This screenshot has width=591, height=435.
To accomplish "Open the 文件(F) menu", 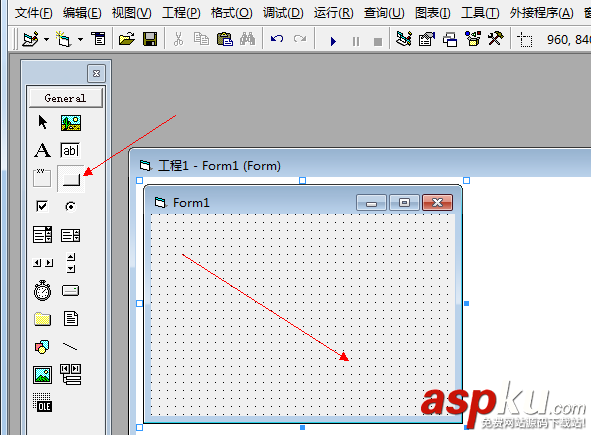I will click(x=34, y=13).
